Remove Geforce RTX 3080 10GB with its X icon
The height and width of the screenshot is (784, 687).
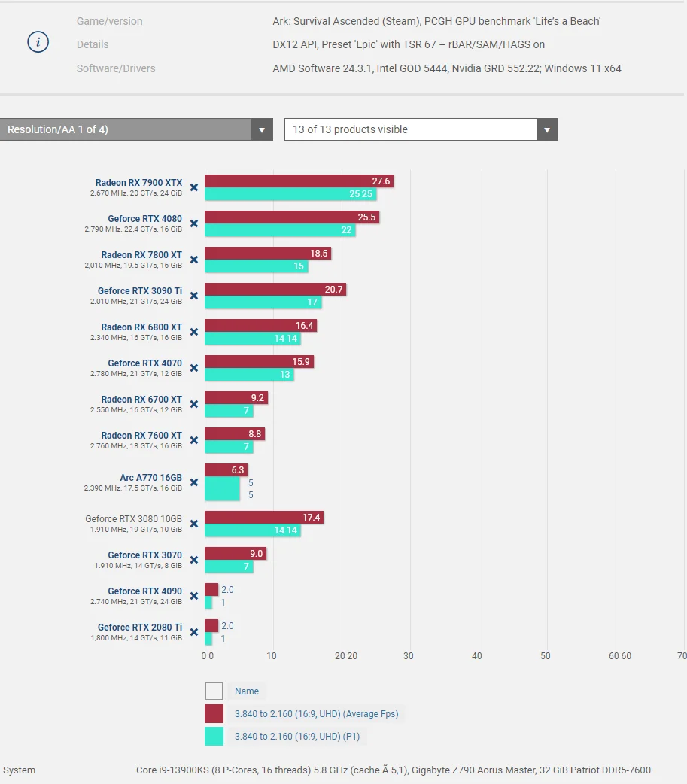[x=194, y=524]
